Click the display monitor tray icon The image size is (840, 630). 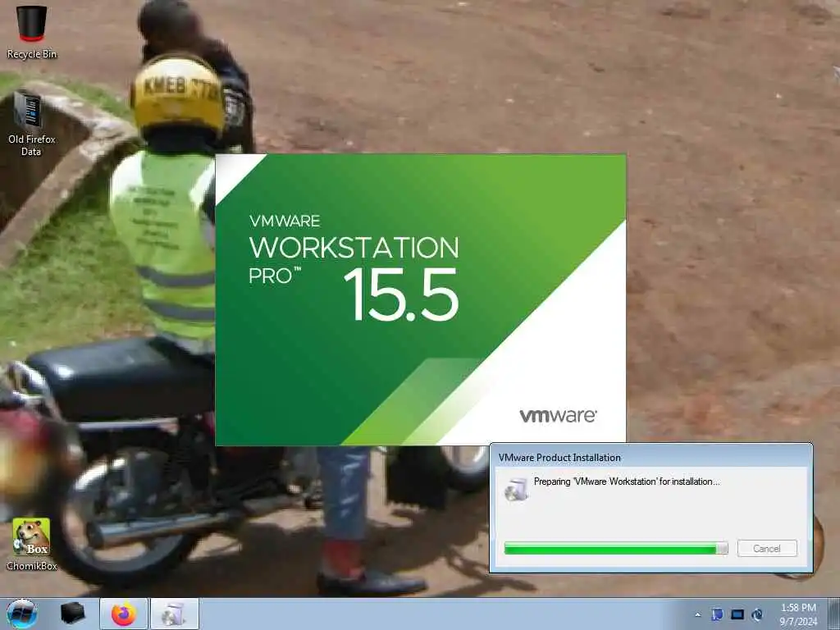tap(737, 614)
